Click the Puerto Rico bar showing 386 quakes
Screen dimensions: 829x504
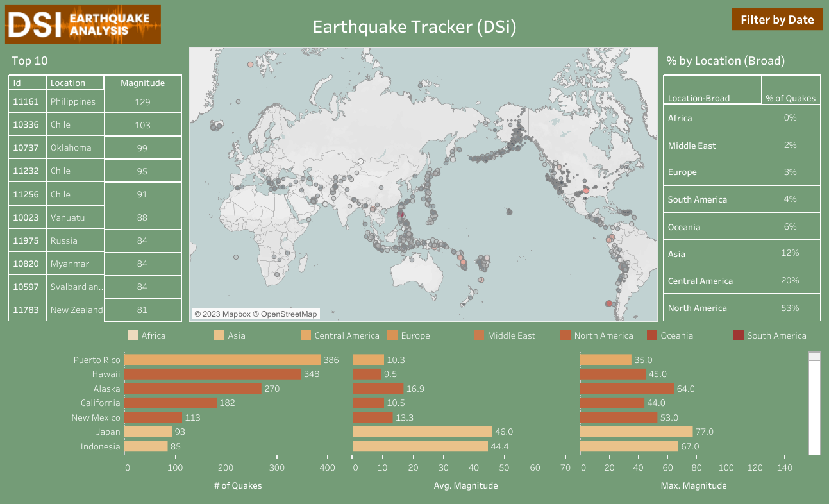224,360
